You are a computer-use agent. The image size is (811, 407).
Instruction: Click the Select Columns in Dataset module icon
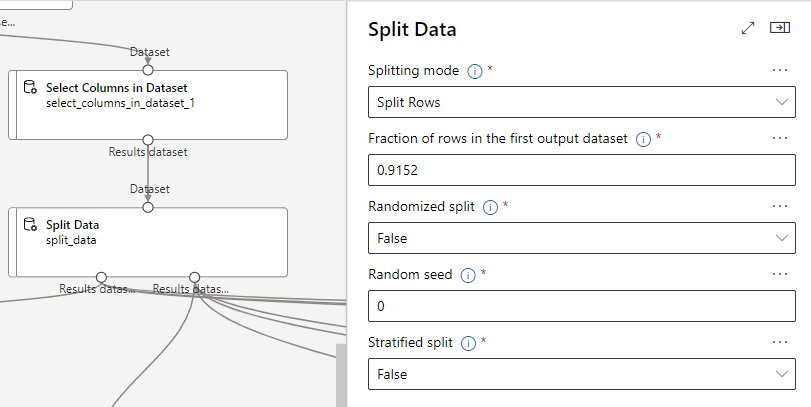point(30,88)
